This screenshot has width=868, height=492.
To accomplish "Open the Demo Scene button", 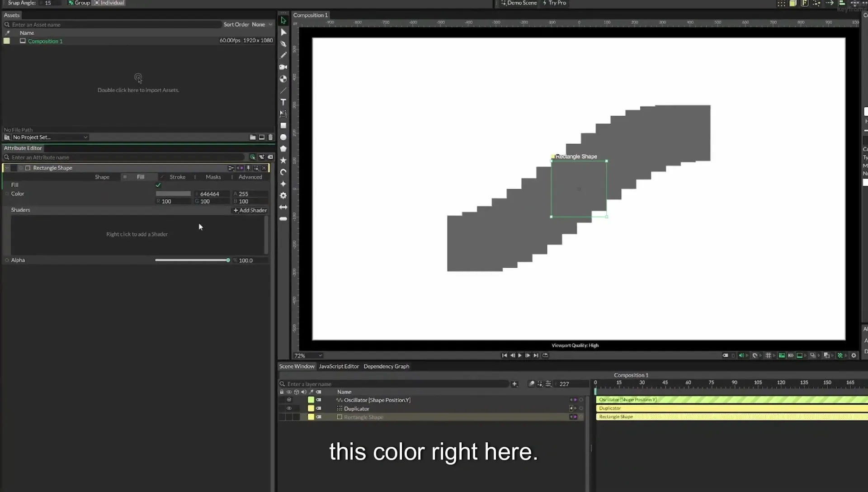I will pos(519,3).
